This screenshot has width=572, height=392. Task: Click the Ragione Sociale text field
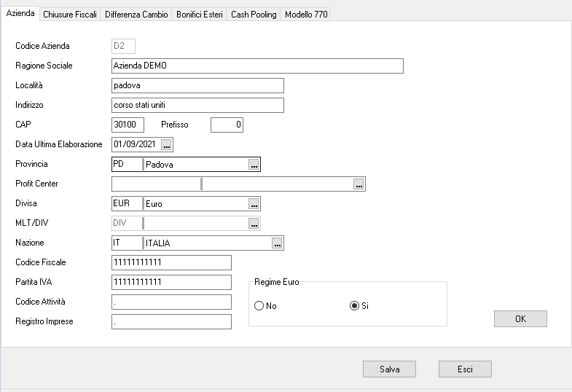[257, 66]
